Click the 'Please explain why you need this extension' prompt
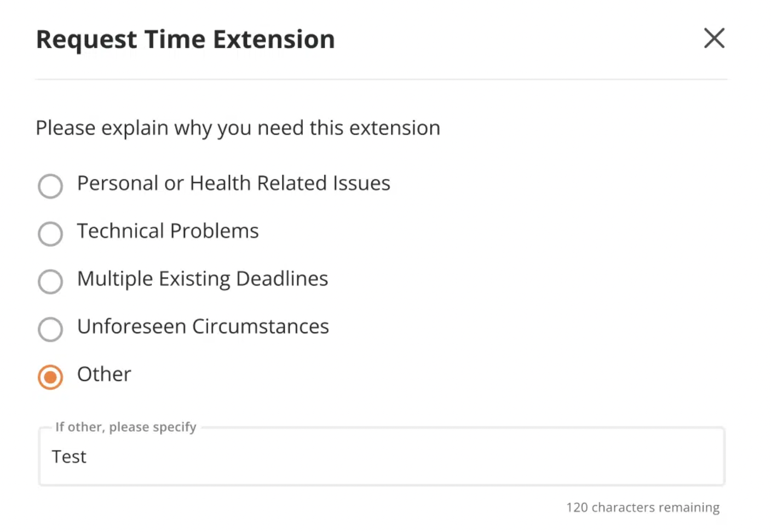This screenshot has height=532, width=771. (x=238, y=128)
